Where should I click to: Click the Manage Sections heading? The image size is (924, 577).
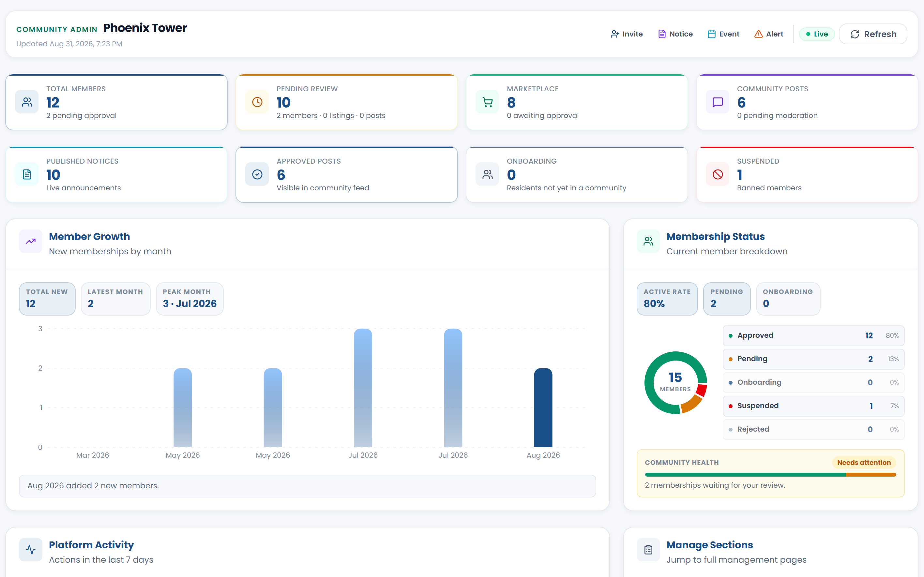pos(709,545)
